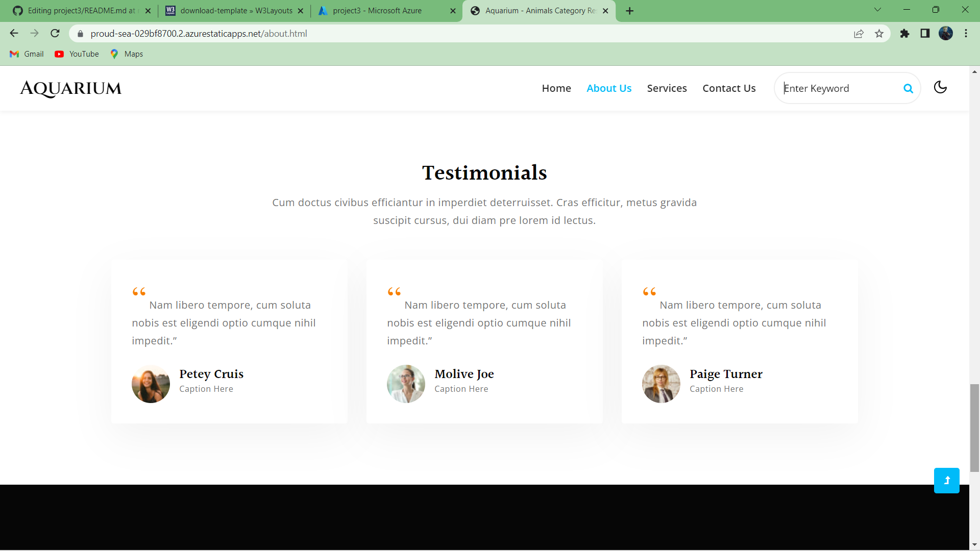Click the site security padlock icon
The height and width of the screenshot is (551, 980).
coord(80,33)
